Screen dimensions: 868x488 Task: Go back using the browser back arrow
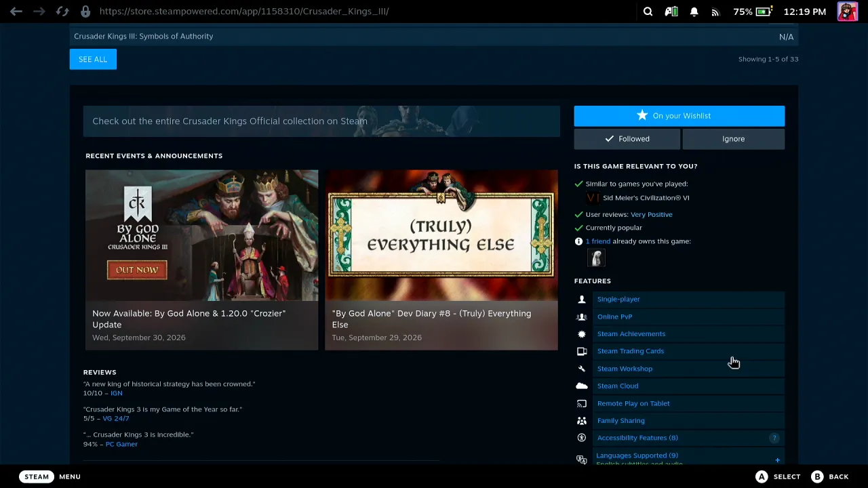tap(16, 12)
